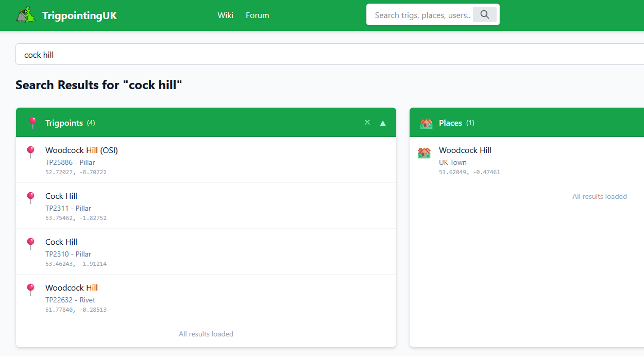644x356 pixels.
Task: Click 'All results loaded' under Places
Action: pos(600,196)
